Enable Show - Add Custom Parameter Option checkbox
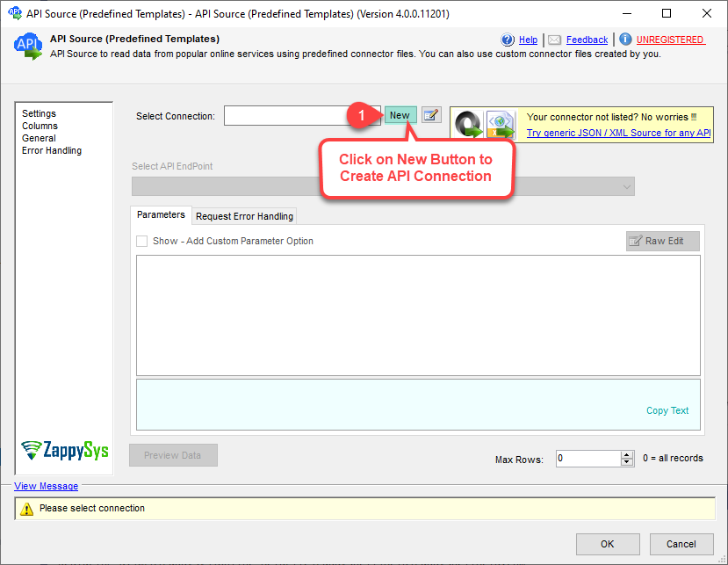This screenshot has height=565, width=728. point(142,241)
